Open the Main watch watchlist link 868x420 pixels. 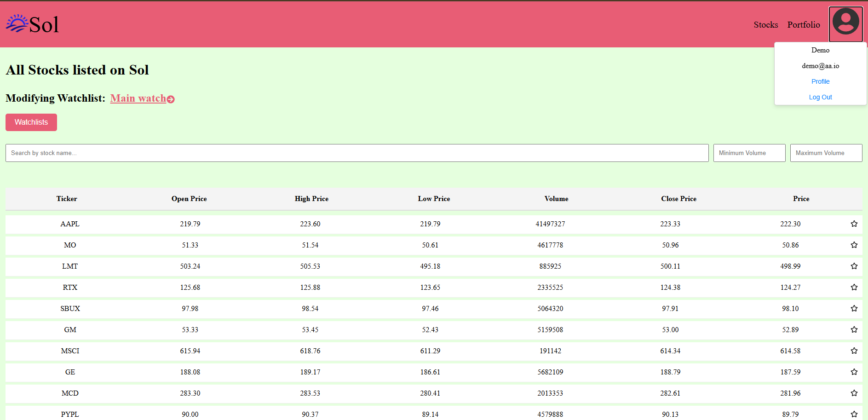pos(138,98)
